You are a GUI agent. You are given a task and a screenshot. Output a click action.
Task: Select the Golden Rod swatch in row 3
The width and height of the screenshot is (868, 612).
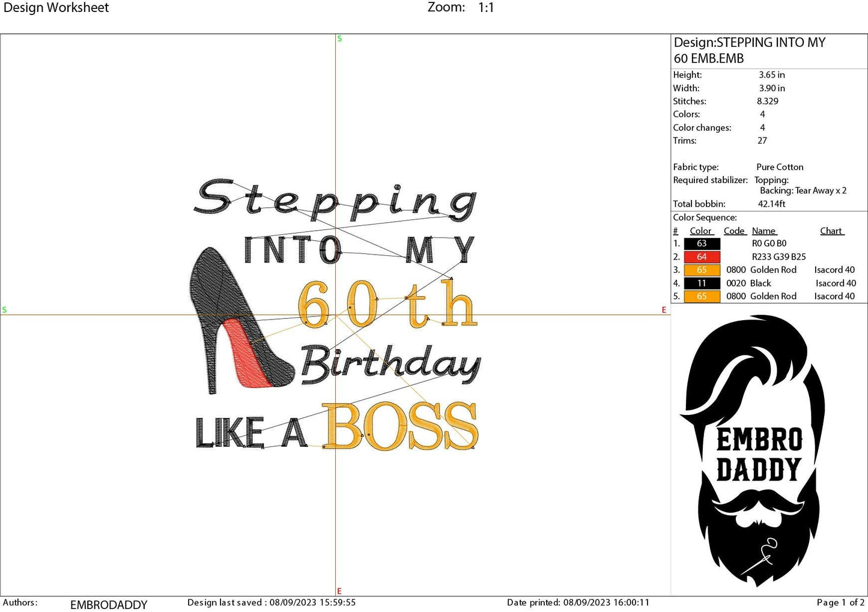pos(702,270)
